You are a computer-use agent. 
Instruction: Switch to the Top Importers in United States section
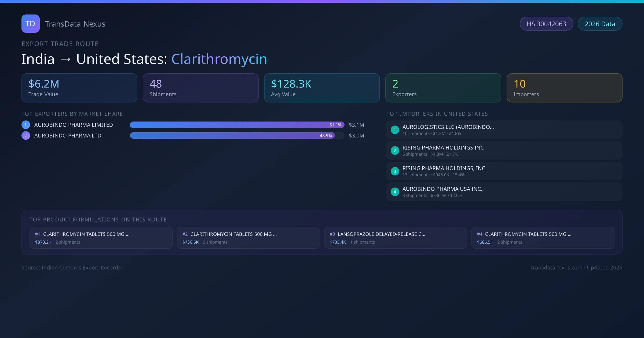[x=437, y=114]
